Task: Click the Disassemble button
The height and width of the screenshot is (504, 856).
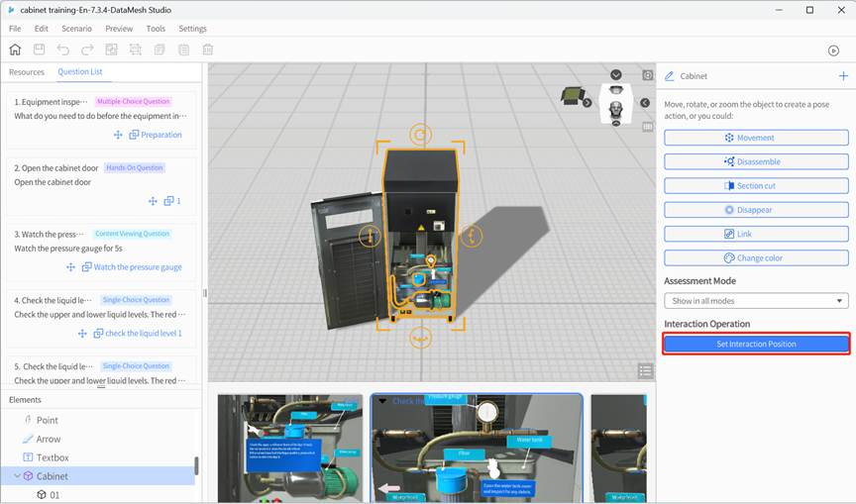Action: click(756, 161)
